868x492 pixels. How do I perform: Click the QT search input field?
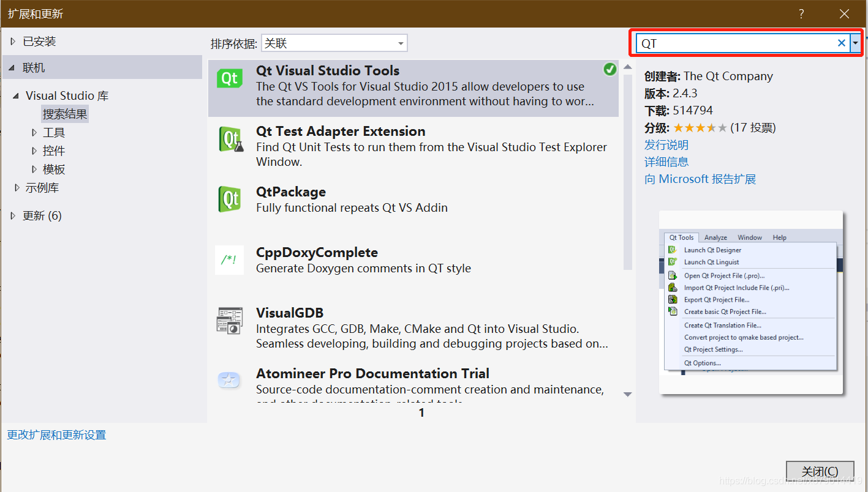coord(735,43)
